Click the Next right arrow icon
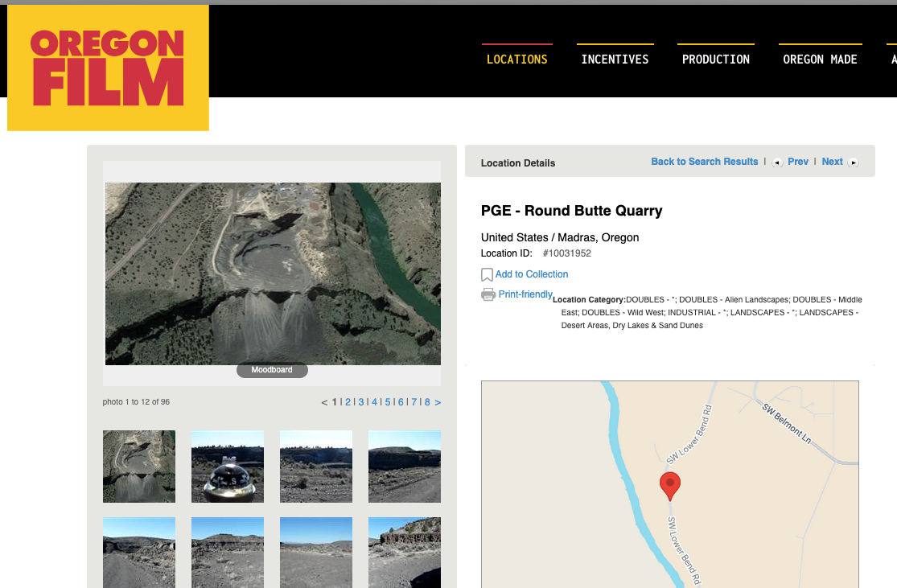This screenshot has width=897, height=588. pyautogui.click(x=854, y=162)
